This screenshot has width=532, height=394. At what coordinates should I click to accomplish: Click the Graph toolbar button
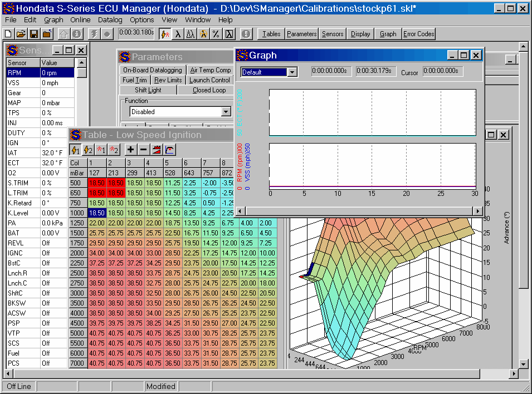click(388, 34)
